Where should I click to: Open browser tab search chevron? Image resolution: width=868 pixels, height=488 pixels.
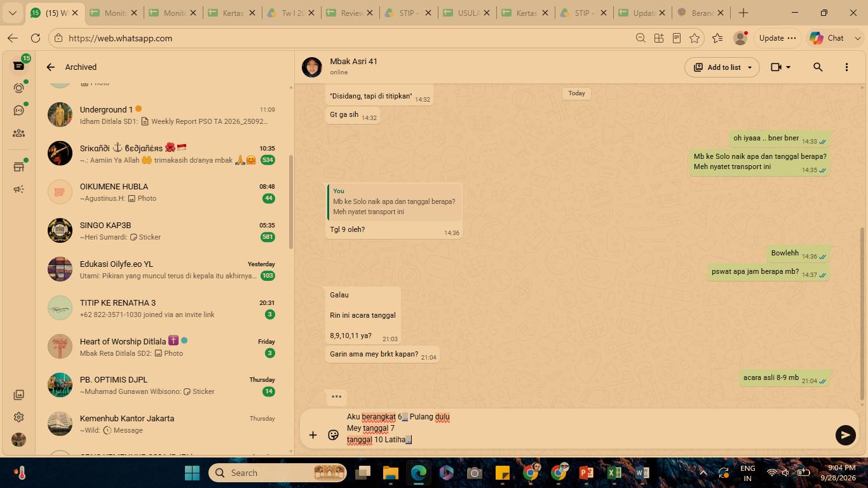[x=12, y=13]
